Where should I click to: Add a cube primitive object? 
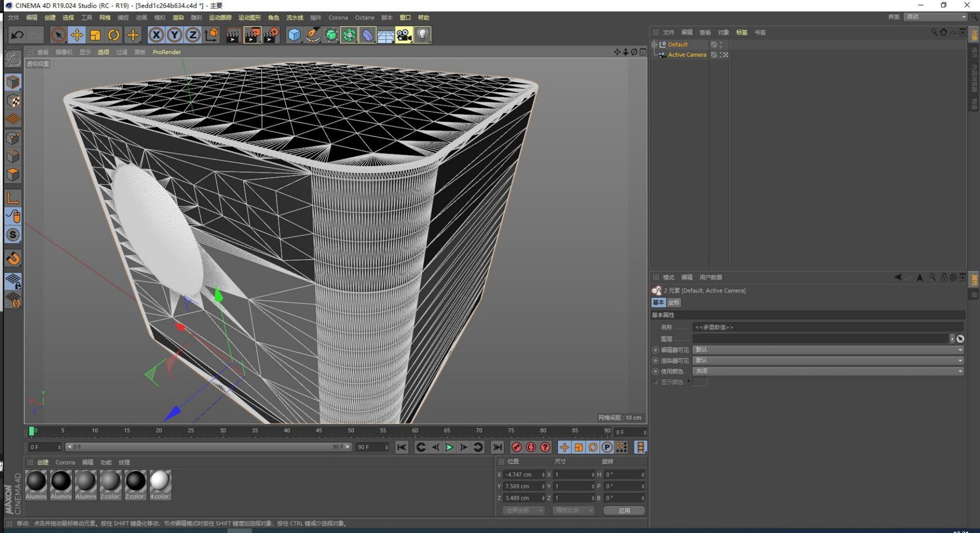295,35
